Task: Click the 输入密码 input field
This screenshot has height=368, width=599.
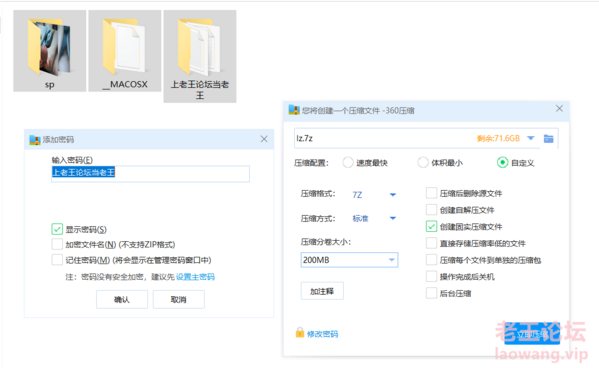Action: click(x=151, y=173)
